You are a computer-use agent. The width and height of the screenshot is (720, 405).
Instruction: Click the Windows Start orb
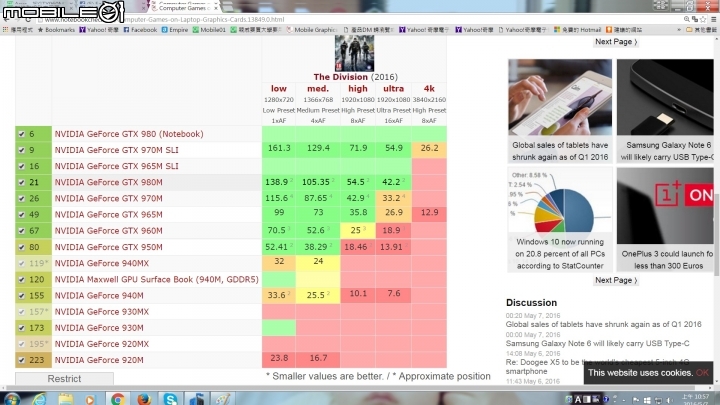click(12, 399)
